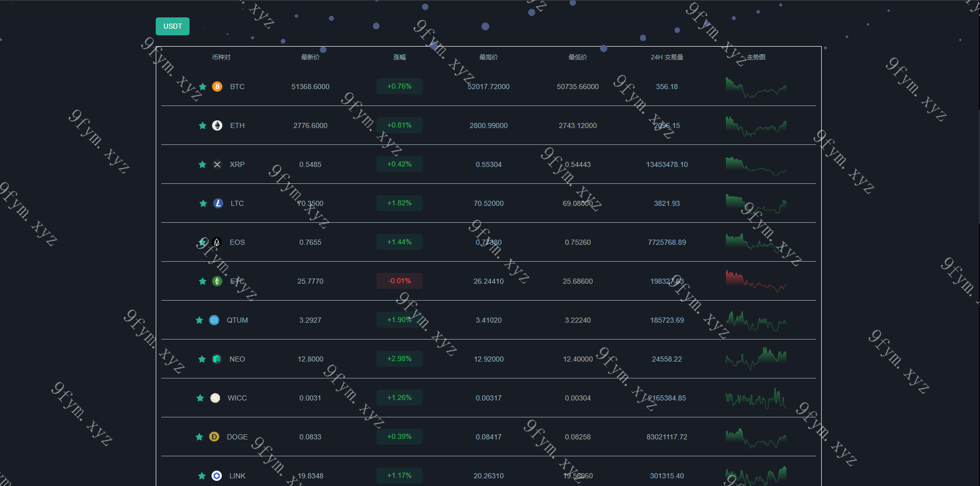Click BTC change badge +0.76%
The image size is (980, 486).
(x=400, y=87)
